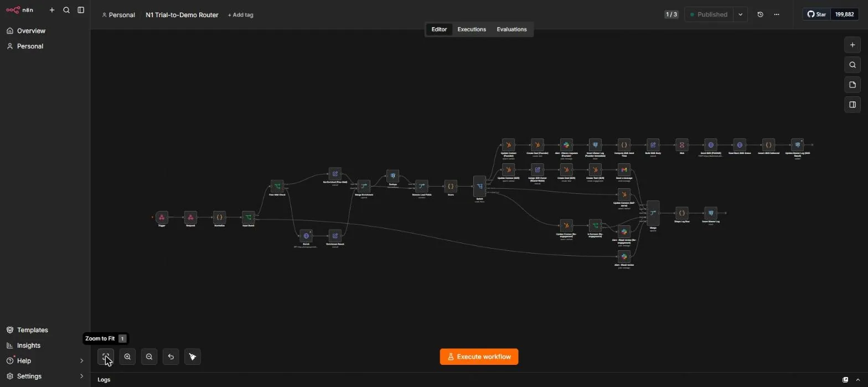This screenshot has width=868, height=387.
Task: Click the n8n logo in the sidebar
Action: (19, 10)
